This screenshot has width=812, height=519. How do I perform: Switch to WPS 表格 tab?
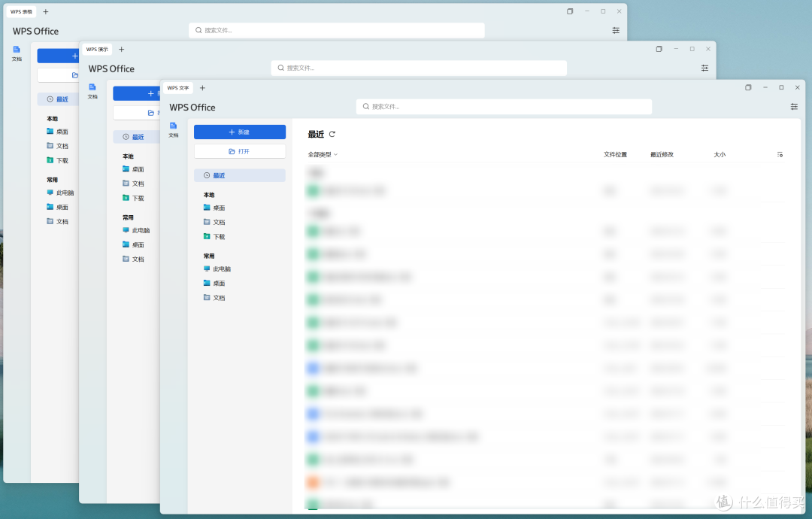21,11
